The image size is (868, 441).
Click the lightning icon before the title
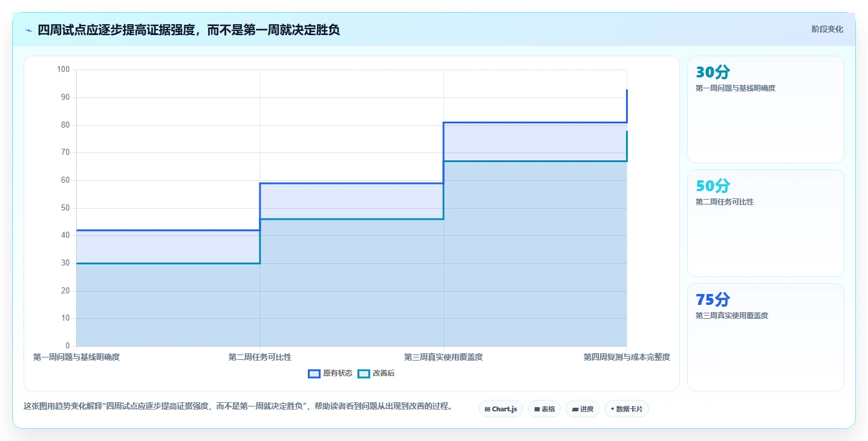point(28,30)
